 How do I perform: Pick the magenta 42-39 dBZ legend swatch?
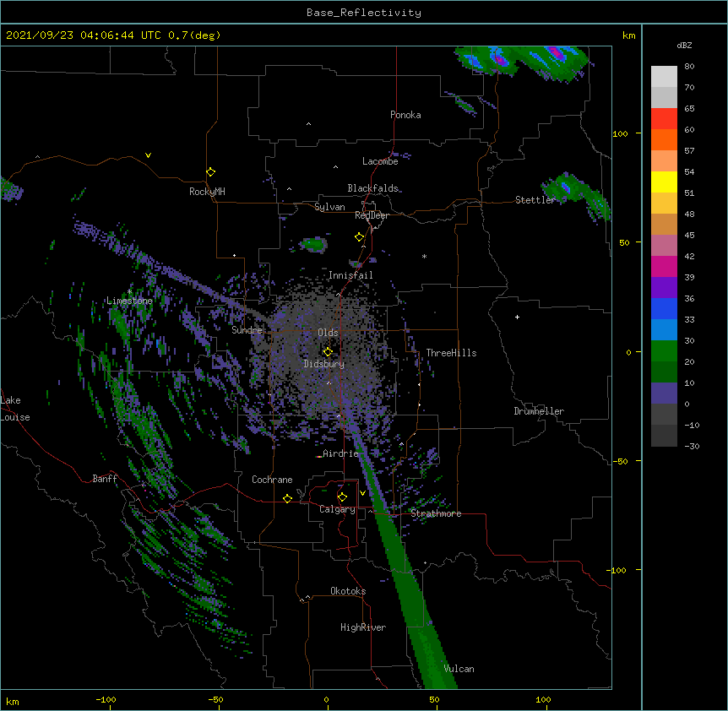click(x=664, y=266)
